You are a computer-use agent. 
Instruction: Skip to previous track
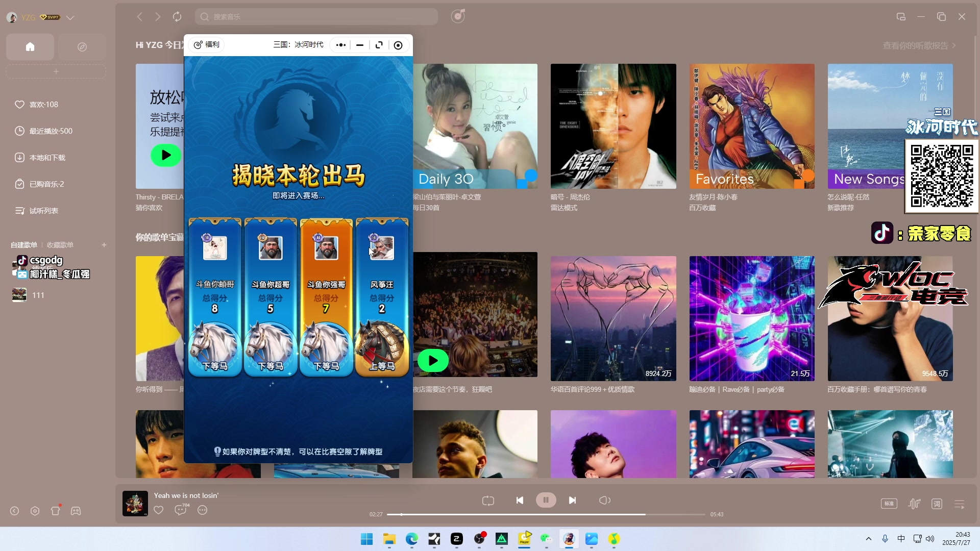pyautogui.click(x=520, y=500)
